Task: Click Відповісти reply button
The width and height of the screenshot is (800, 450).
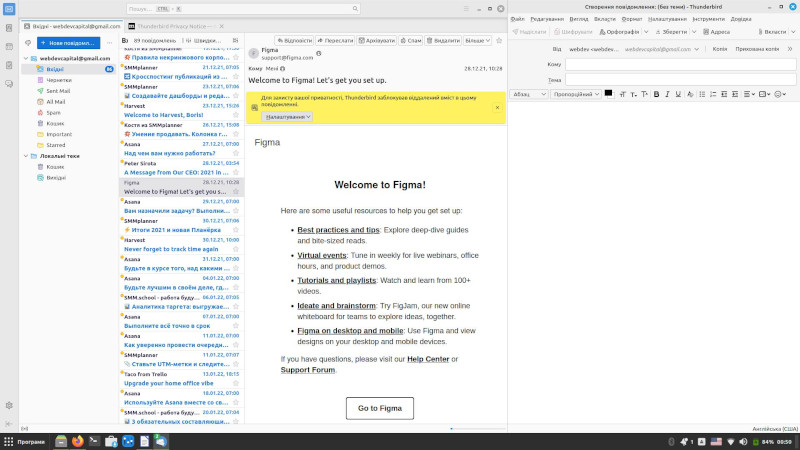Action: 294,40
